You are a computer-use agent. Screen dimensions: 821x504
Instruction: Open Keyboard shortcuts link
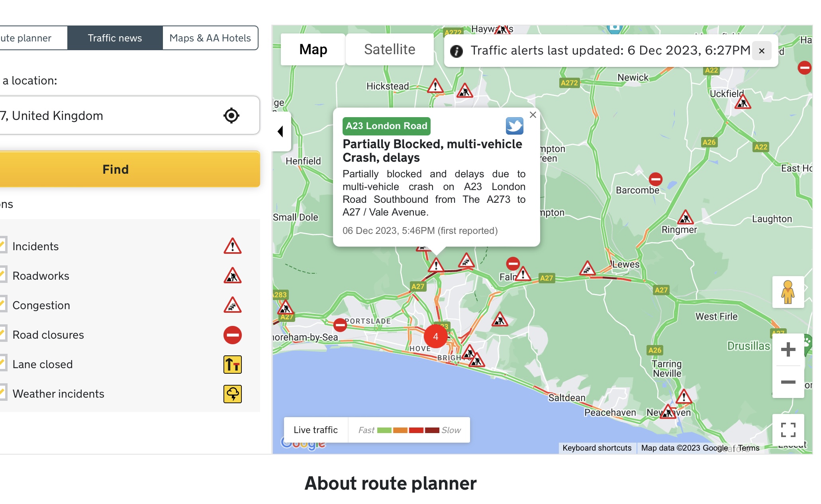(x=597, y=448)
